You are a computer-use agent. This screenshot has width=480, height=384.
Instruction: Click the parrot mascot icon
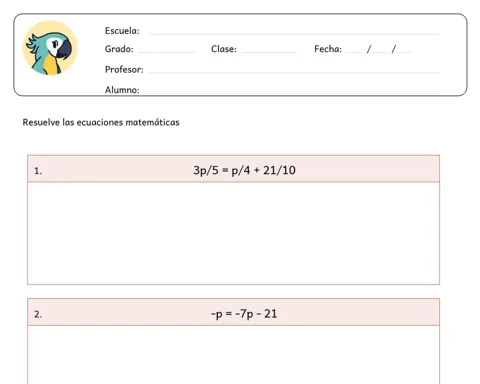click(50, 48)
